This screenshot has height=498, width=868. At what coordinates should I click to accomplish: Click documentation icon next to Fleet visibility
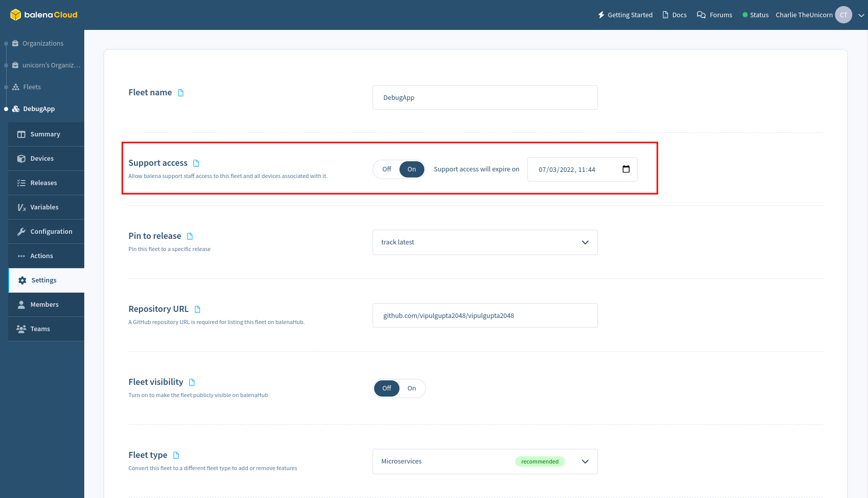click(192, 382)
